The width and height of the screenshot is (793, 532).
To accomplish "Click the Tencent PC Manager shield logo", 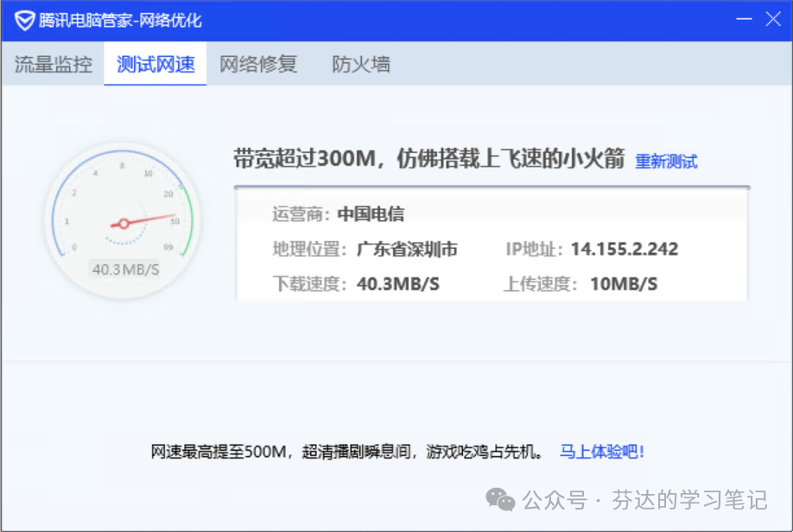I will click(x=24, y=21).
